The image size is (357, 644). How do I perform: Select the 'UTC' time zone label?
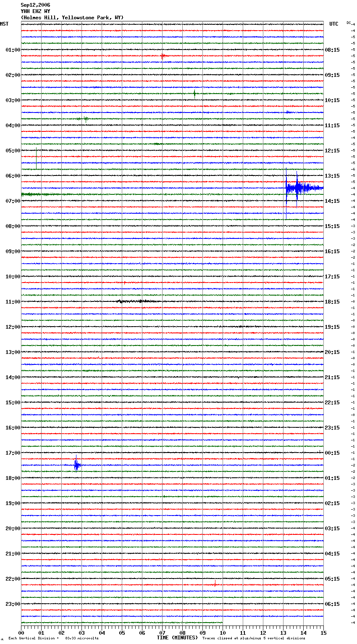pyautogui.click(x=334, y=24)
